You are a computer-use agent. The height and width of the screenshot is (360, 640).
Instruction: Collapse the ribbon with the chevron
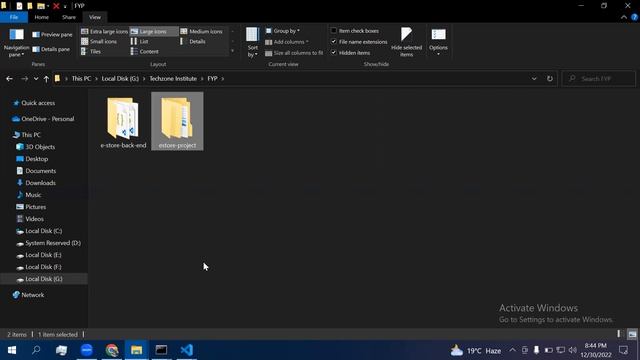click(x=624, y=17)
